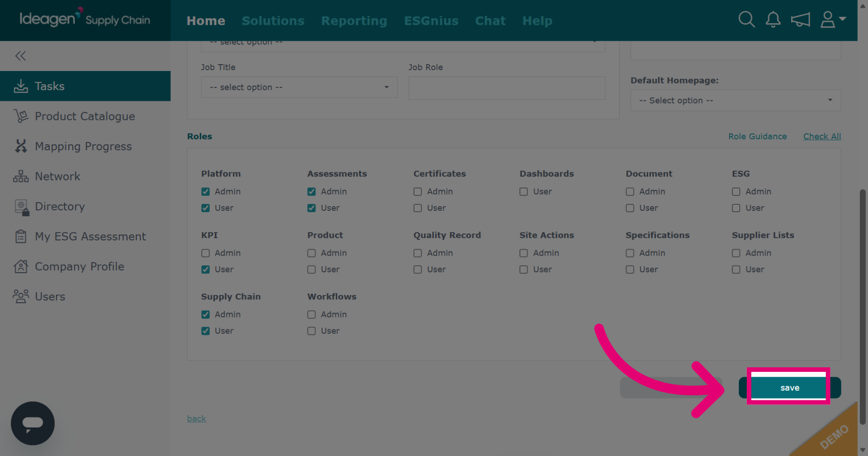Click the Job Role input field
Image resolution: width=868 pixels, height=456 pixels.
tap(507, 88)
